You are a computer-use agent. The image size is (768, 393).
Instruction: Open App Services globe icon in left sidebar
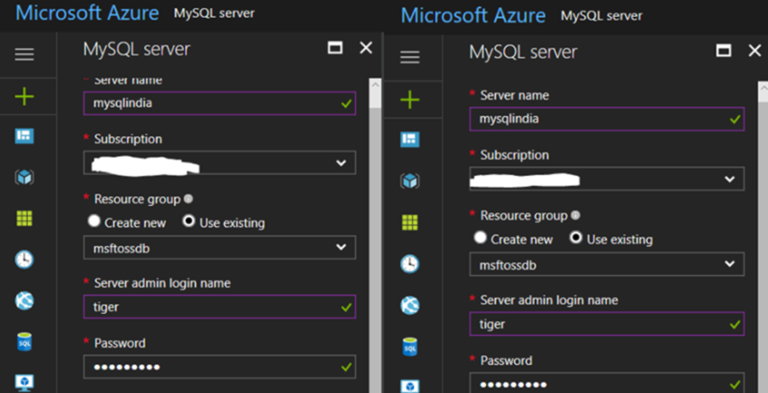(x=24, y=300)
